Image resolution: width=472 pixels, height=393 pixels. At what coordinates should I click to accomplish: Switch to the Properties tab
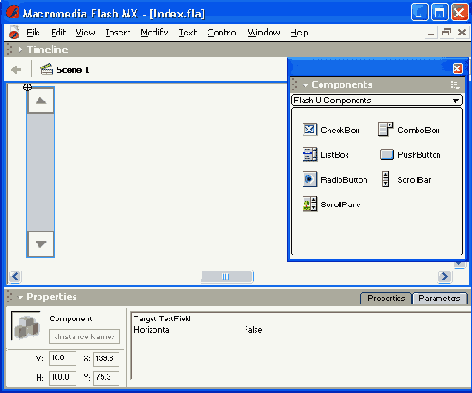tap(386, 298)
